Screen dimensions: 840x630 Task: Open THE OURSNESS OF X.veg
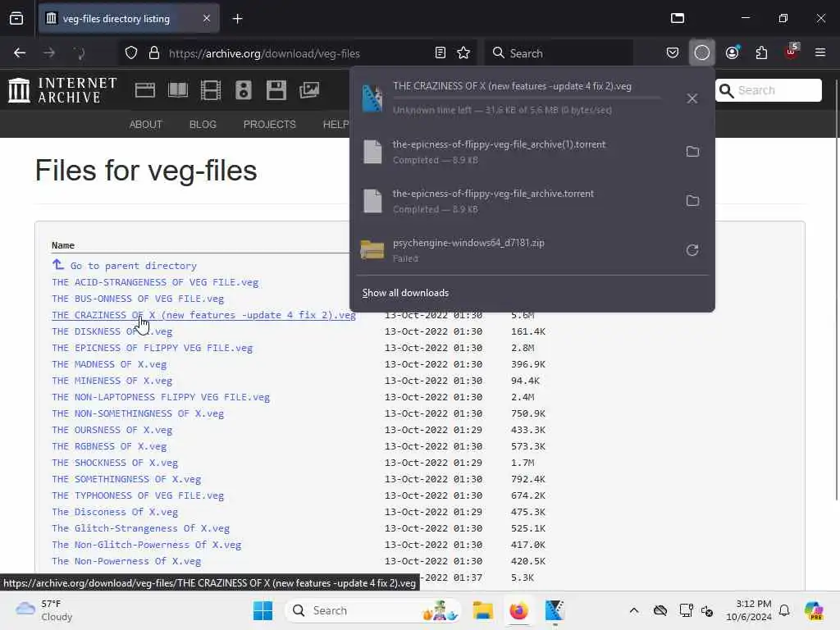point(112,430)
